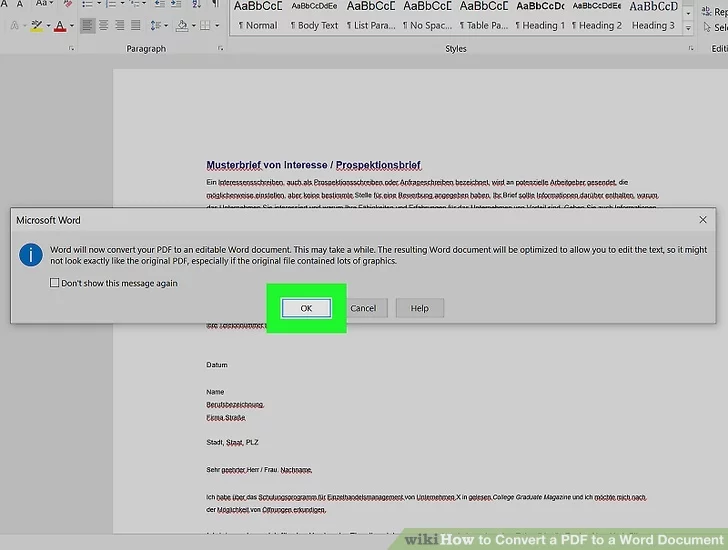Open Help from the conversion dialog
Screen dimensions: 728x550
pyautogui.click(x=420, y=308)
